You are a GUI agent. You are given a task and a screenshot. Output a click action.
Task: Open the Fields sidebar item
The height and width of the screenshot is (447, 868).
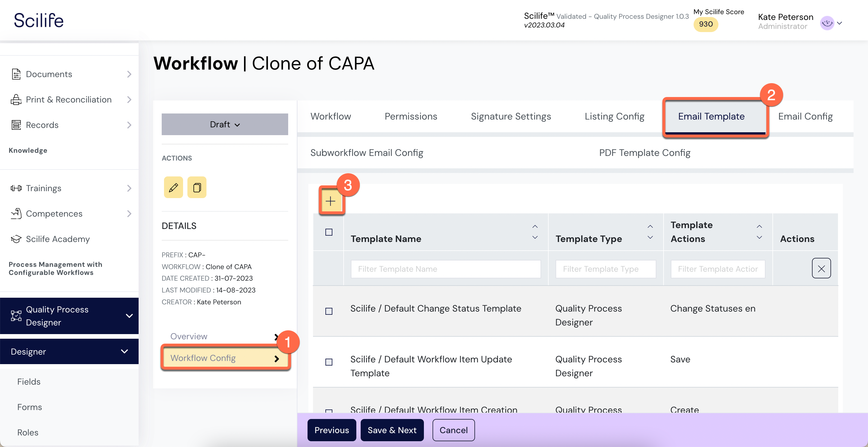29,382
